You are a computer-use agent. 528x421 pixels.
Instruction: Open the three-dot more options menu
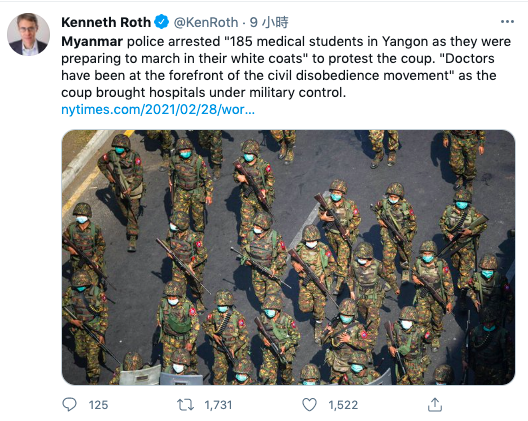(507, 22)
